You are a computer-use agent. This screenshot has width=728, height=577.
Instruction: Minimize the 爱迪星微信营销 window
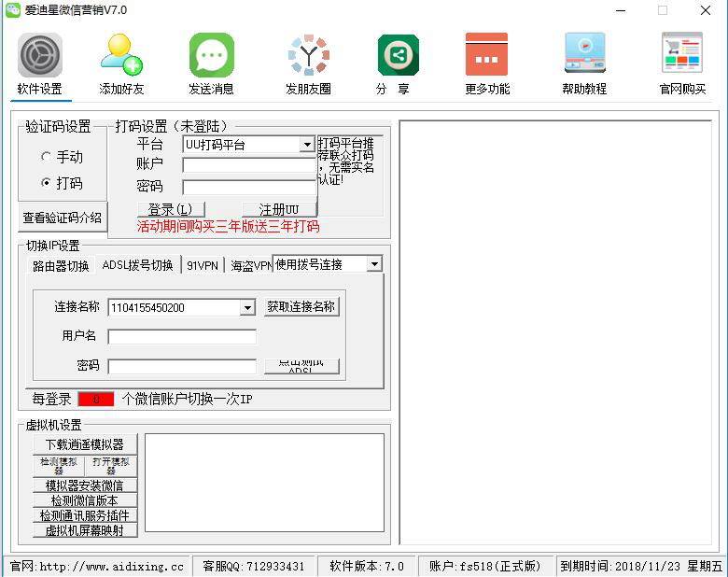(621, 10)
